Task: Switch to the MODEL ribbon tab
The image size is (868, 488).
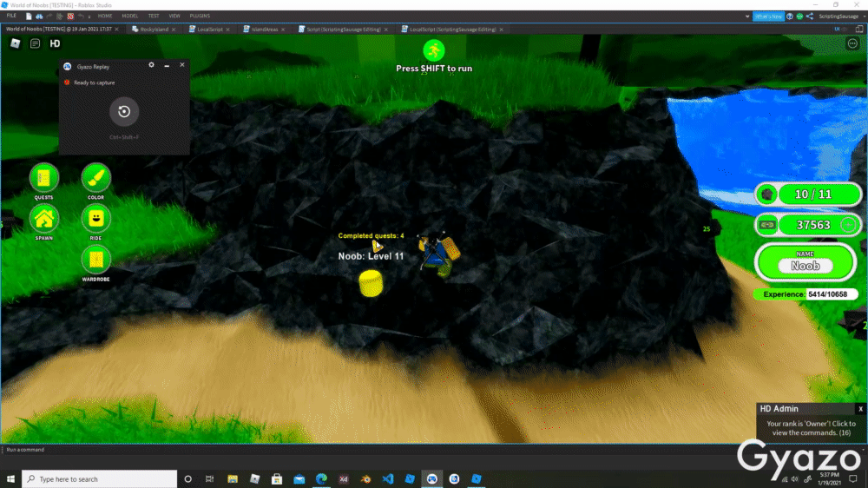Action: click(x=130, y=16)
